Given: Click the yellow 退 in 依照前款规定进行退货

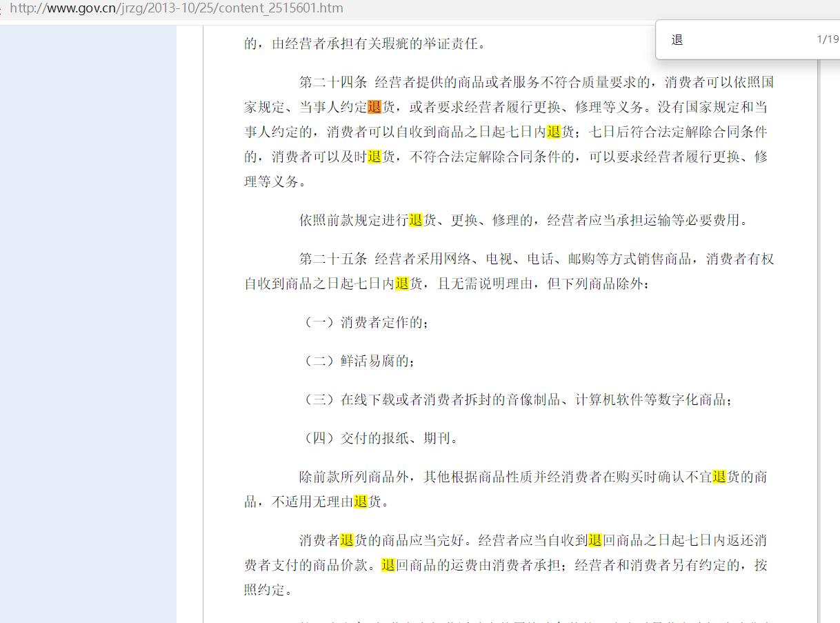Looking at the screenshot, I should coord(417,220).
